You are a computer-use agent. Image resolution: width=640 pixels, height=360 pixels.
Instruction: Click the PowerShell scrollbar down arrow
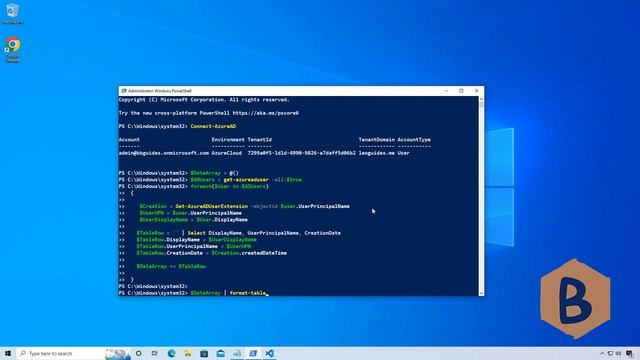point(481,293)
